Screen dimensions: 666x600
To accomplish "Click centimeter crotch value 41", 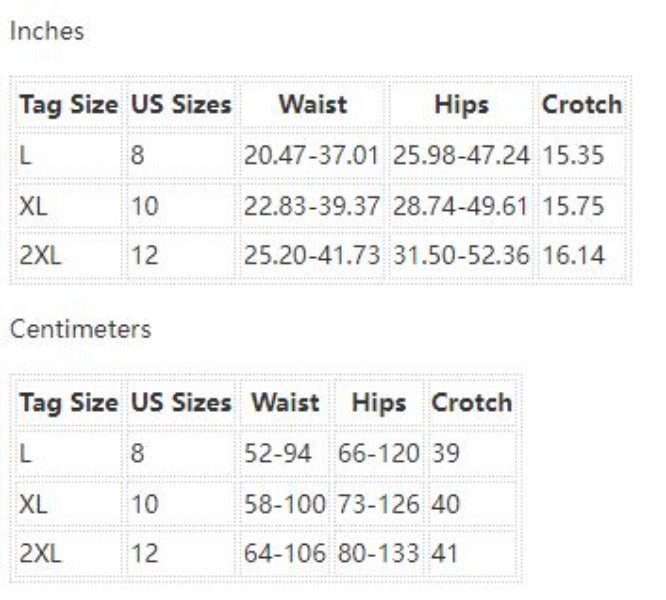I will tap(446, 553).
